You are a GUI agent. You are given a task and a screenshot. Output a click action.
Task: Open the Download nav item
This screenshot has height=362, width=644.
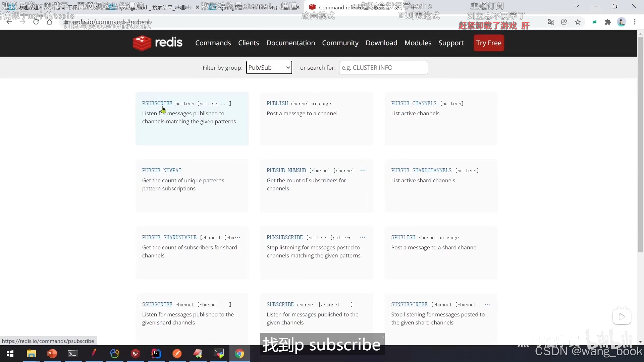coord(382,43)
